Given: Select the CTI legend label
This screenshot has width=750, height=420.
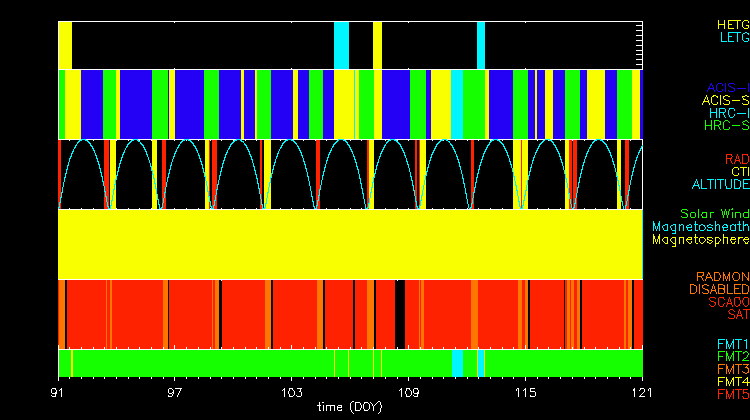Looking at the screenshot, I should point(739,172).
